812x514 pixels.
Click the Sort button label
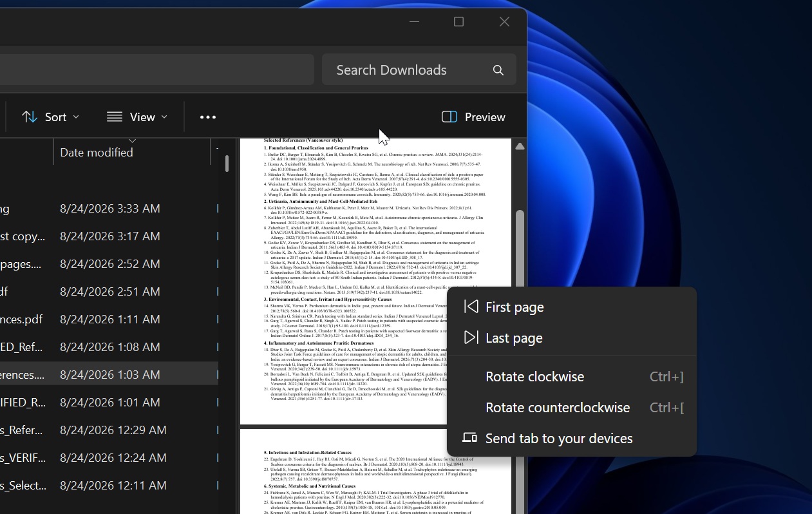(56, 117)
